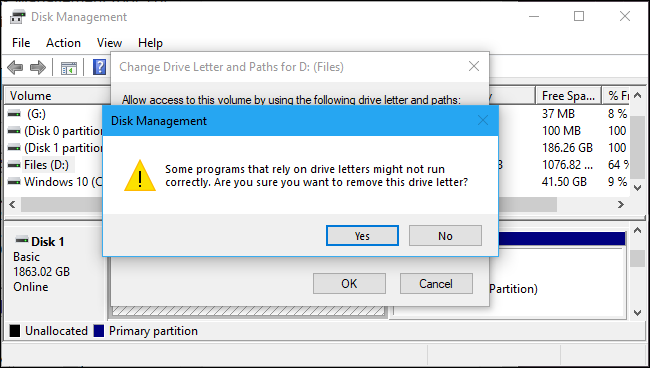Click the drive icon beside Windows 10 volume
Image resolution: width=650 pixels, height=368 pixels.
click(14, 182)
